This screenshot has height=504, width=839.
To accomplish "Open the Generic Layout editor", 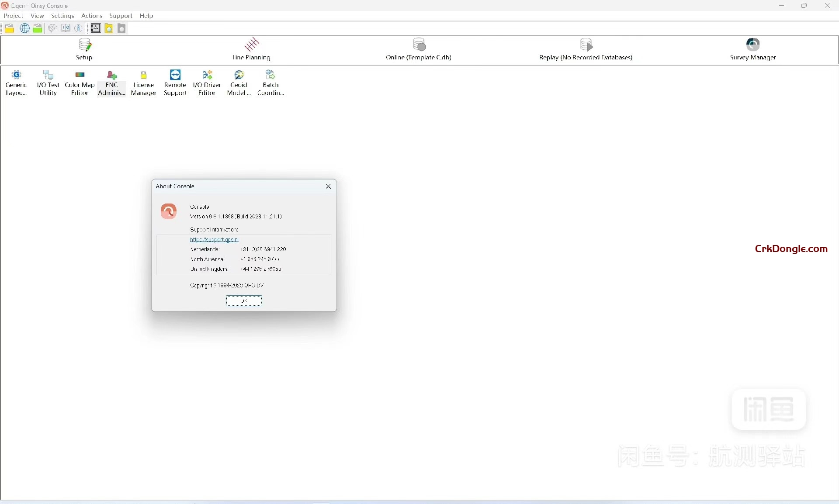I will click(x=16, y=83).
